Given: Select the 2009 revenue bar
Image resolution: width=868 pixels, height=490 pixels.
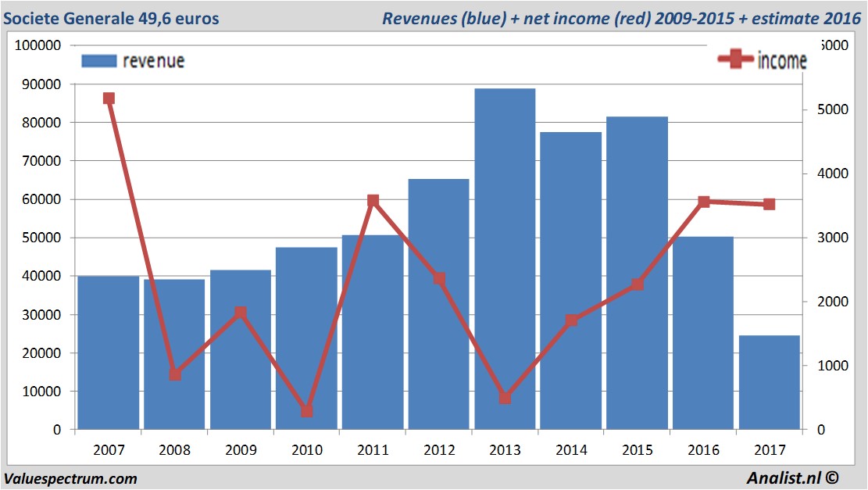Looking at the screenshot, I should (241, 350).
